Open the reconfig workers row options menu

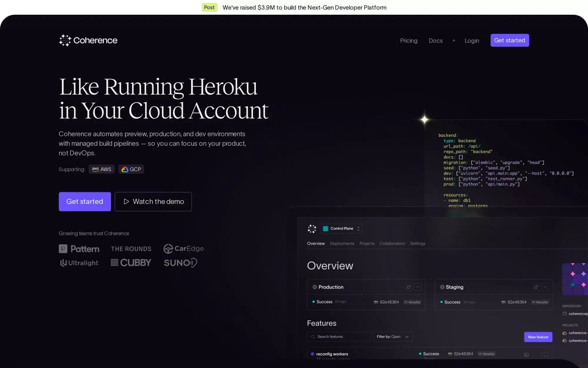pyautogui.click(x=545, y=355)
